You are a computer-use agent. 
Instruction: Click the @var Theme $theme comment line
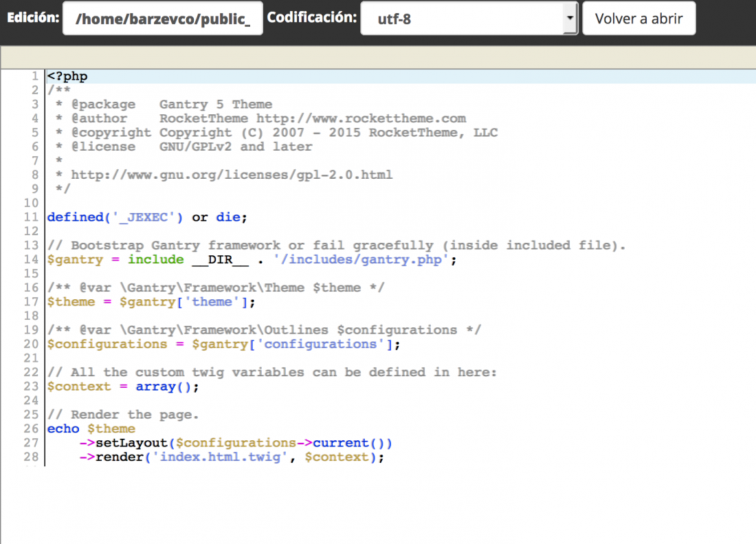[x=216, y=288]
